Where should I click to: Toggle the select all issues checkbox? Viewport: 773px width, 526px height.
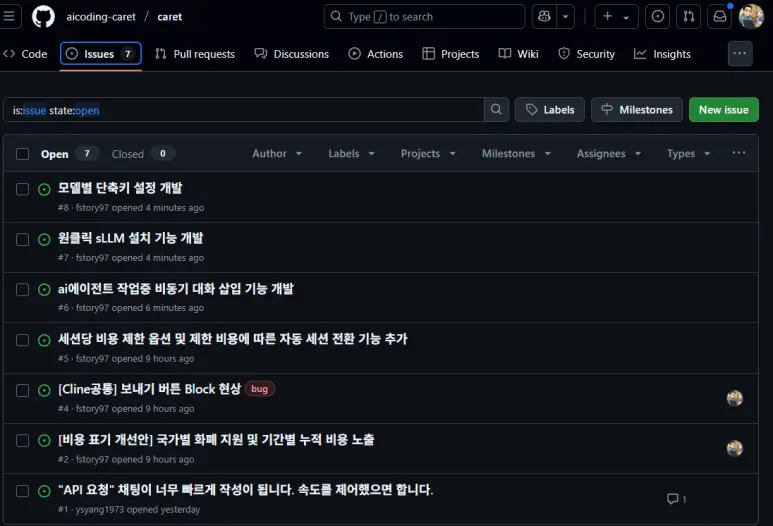coord(23,154)
